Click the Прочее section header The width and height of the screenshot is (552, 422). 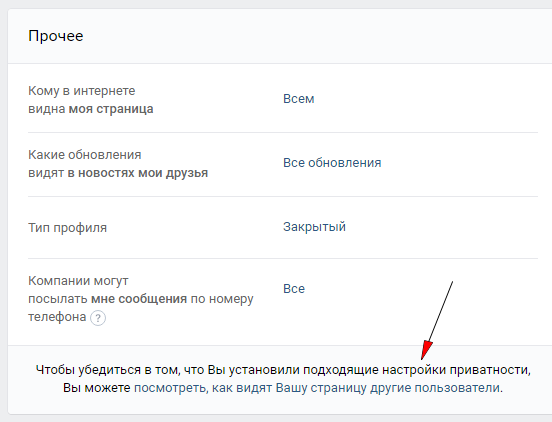(56, 36)
